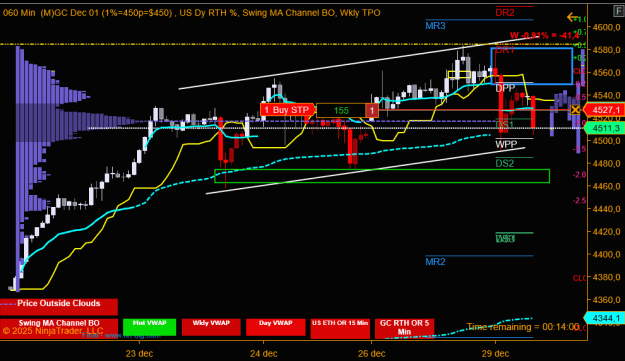
Task: Click the 4500,0 price axis label
Action: [606, 141]
